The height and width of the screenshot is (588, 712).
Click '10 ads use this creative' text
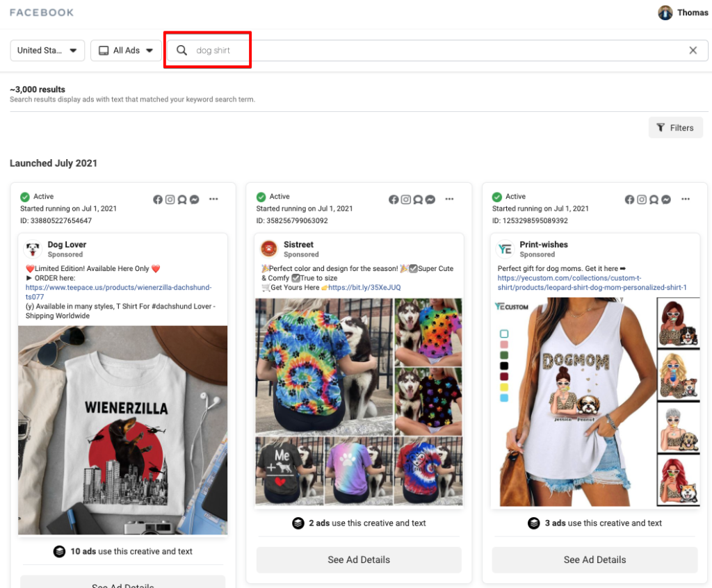[x=131, y=551]
